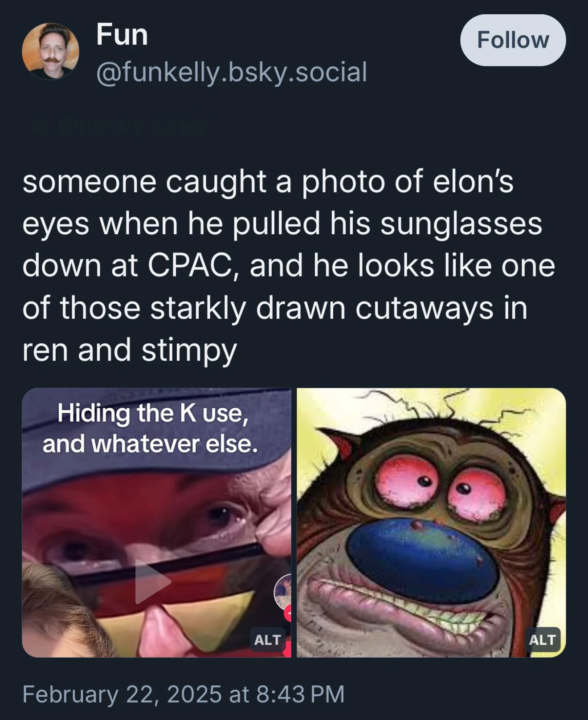Screen dimensions: 588x720
Task: Open the February 22, 2025 timestamp
Action: pos(184,694)
